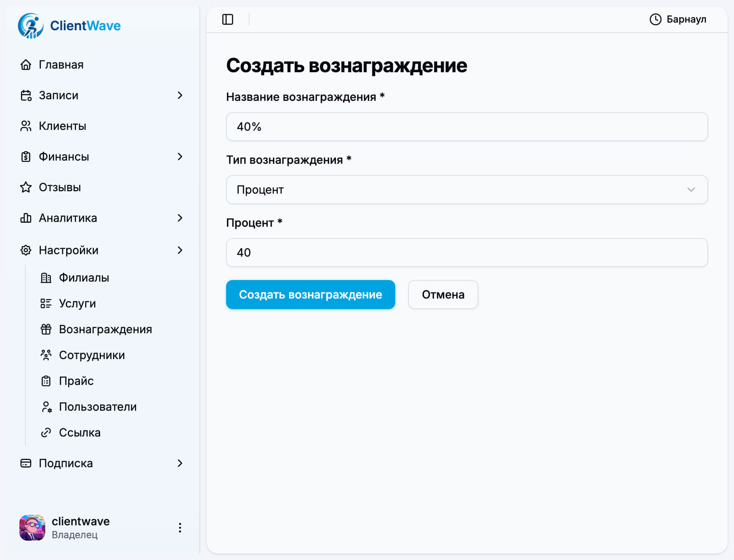Click inside the Процент input field
The image size is (734, 560).
pyautogui.click(x=467, y=253)
